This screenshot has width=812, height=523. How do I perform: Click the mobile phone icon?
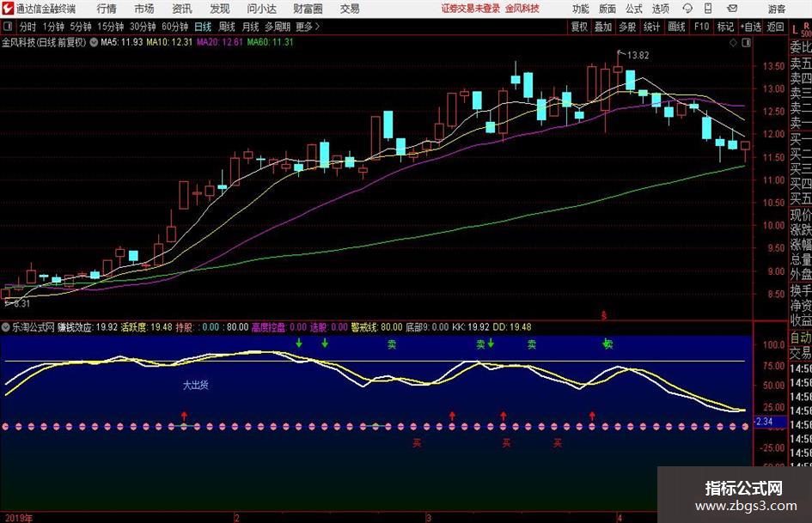(708, 9)
